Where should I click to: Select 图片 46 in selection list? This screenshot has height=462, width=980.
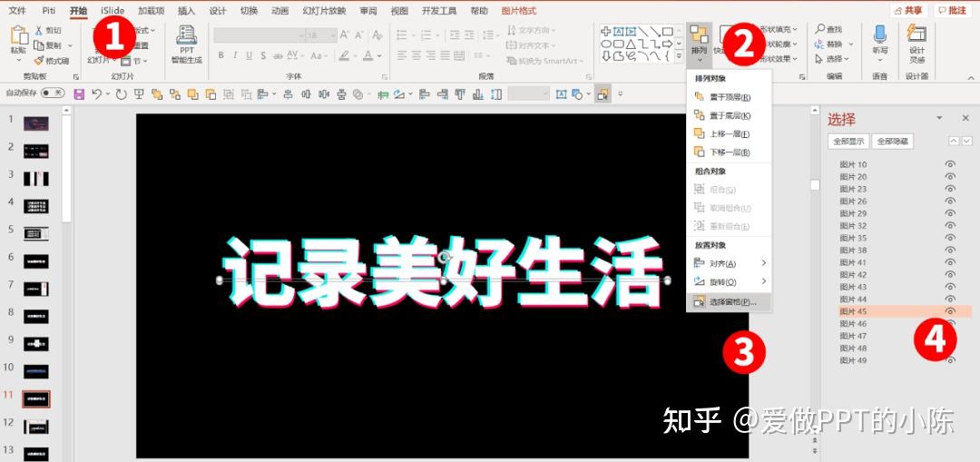click(853, 323)
